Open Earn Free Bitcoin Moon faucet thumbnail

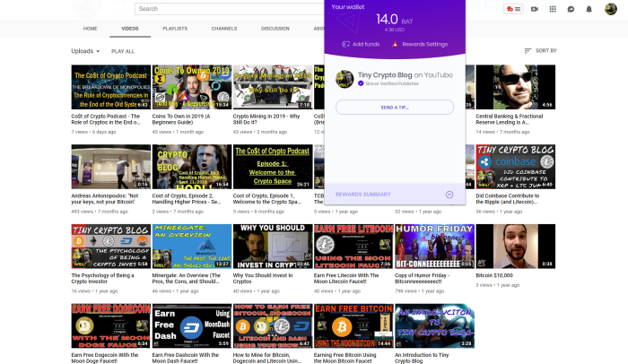pyautogui.click(x=353, y=325)
